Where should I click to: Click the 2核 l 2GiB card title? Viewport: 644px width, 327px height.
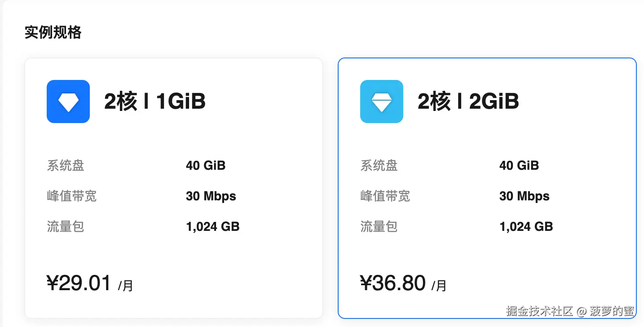[x=468, y=102]
